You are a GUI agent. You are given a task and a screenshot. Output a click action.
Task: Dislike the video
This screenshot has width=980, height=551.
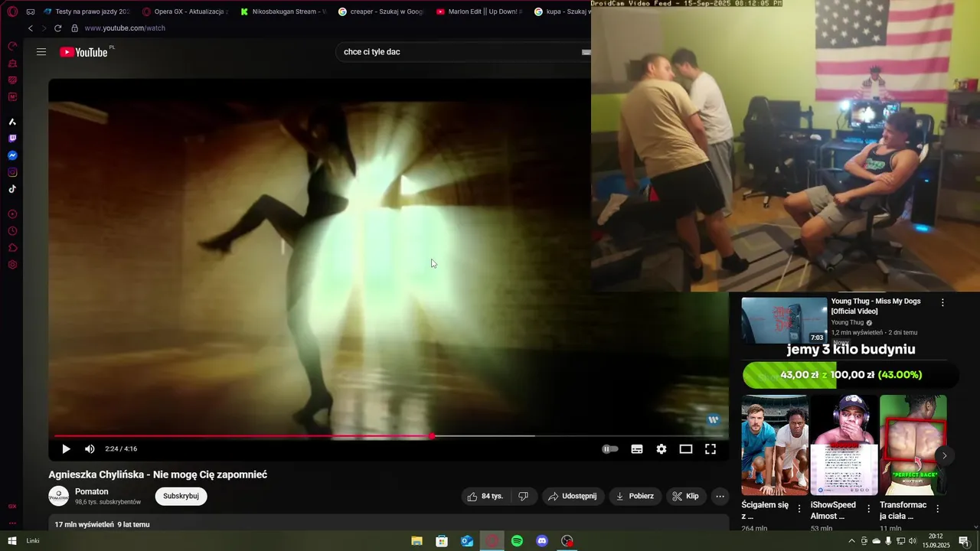coord(524,496)
